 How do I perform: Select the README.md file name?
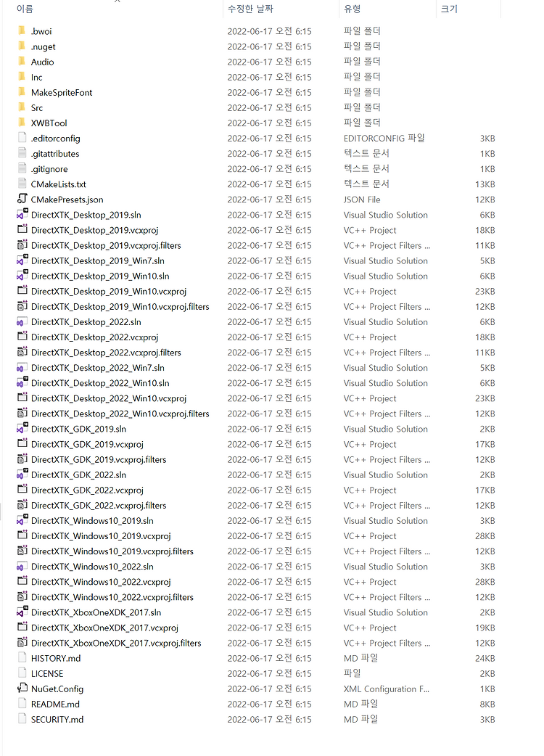(x=55, y=704)
